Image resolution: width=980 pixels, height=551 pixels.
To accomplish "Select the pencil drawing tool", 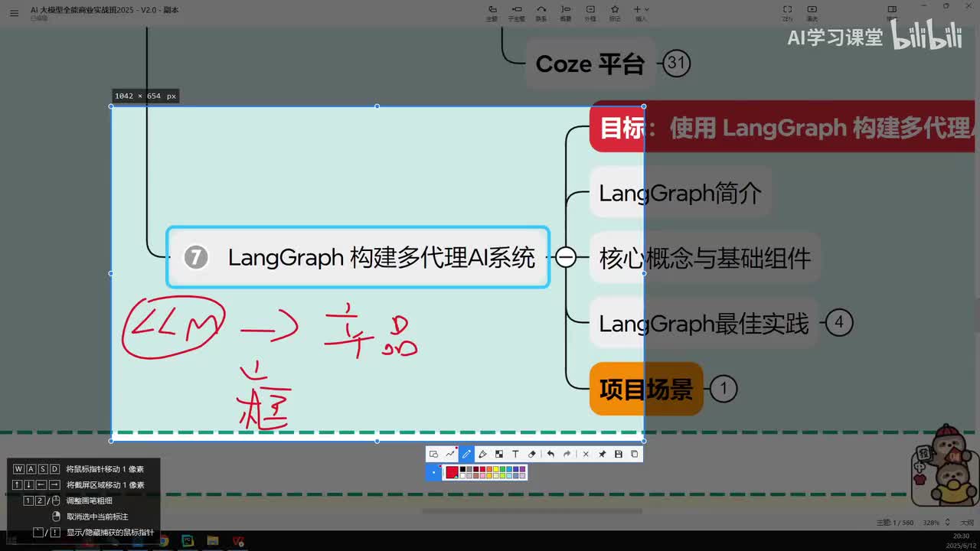I will [466, 454].
